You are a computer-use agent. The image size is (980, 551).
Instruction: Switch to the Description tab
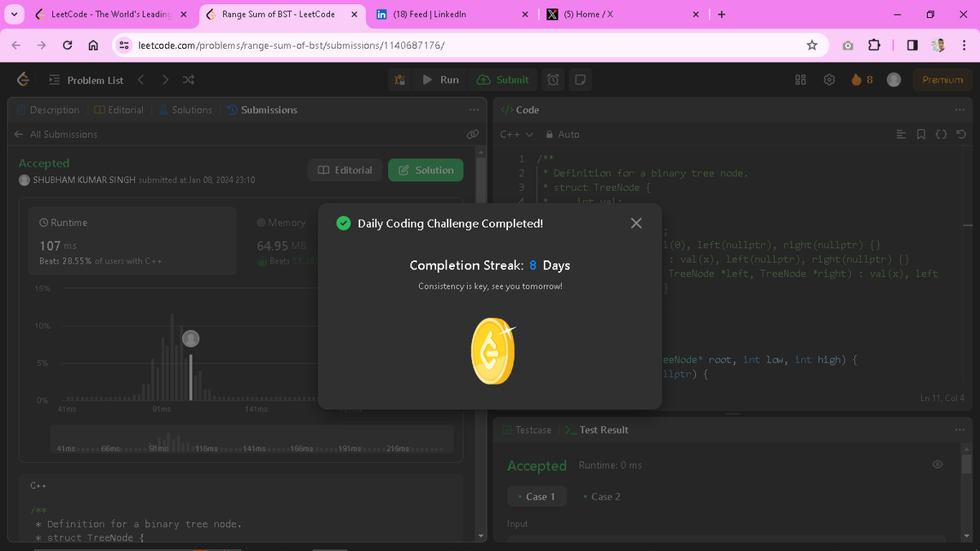48,110
